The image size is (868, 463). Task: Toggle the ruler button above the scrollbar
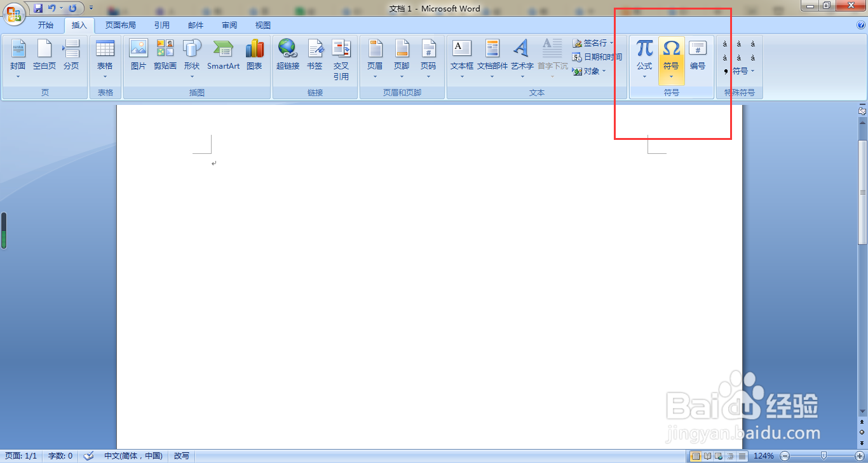click(x=862, y=111)
